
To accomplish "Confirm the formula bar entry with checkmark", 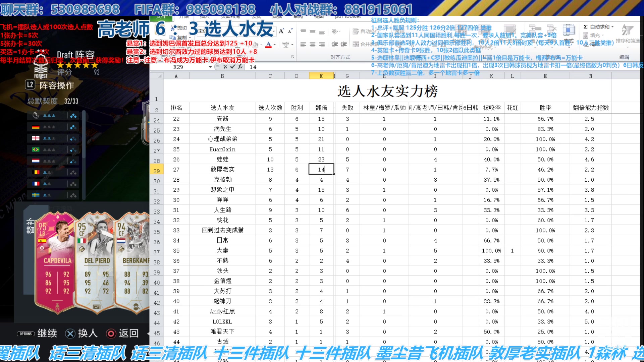I will click(x=233, y=67).
